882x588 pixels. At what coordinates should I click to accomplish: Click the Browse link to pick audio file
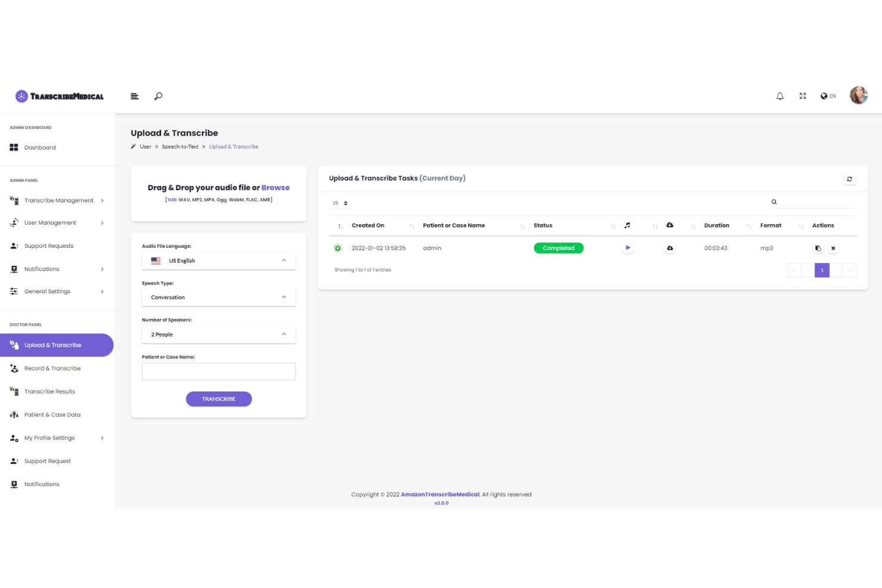[275, 188]
